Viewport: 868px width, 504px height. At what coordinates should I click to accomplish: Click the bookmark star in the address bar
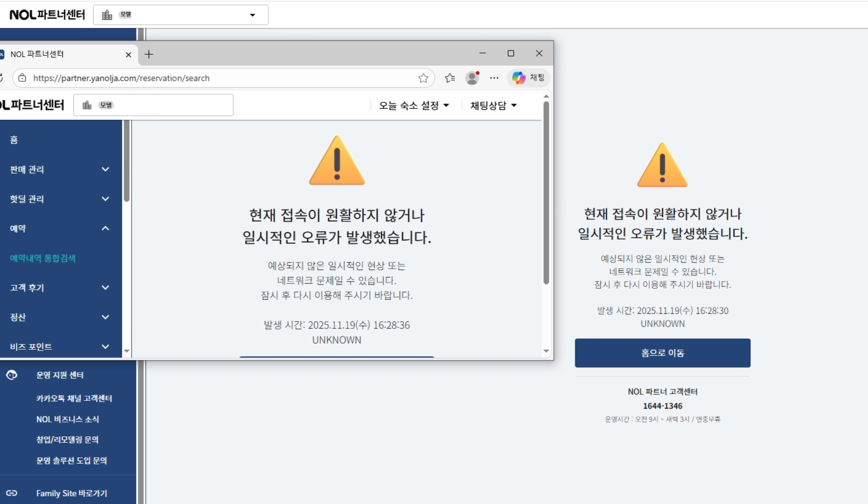423,78
